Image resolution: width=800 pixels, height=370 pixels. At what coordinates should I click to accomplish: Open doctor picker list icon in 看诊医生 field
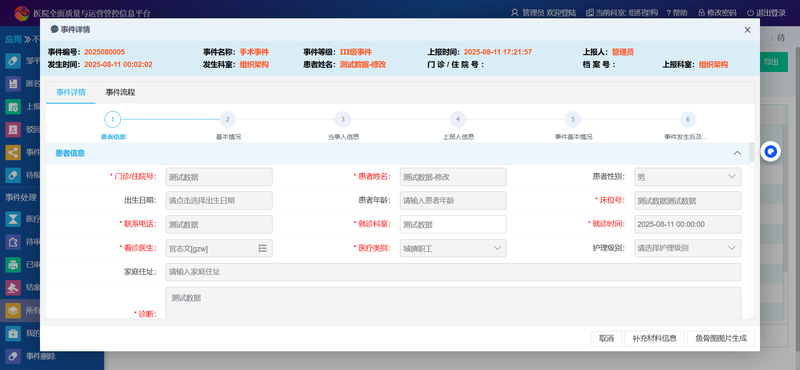(263, 249)
